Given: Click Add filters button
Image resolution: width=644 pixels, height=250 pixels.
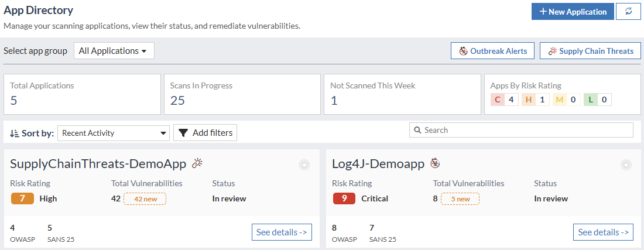Looking at the screenshot, I should [205, 132].
